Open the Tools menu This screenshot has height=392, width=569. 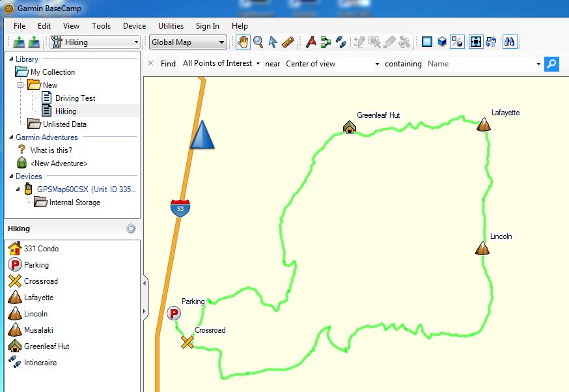click(x=102, y=26)
